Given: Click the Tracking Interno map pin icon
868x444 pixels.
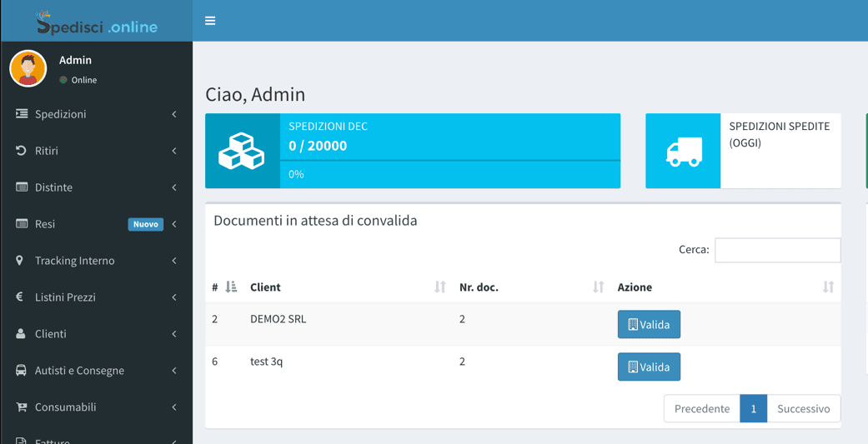Looking at the screenshot, I should (x=20, y=261).
